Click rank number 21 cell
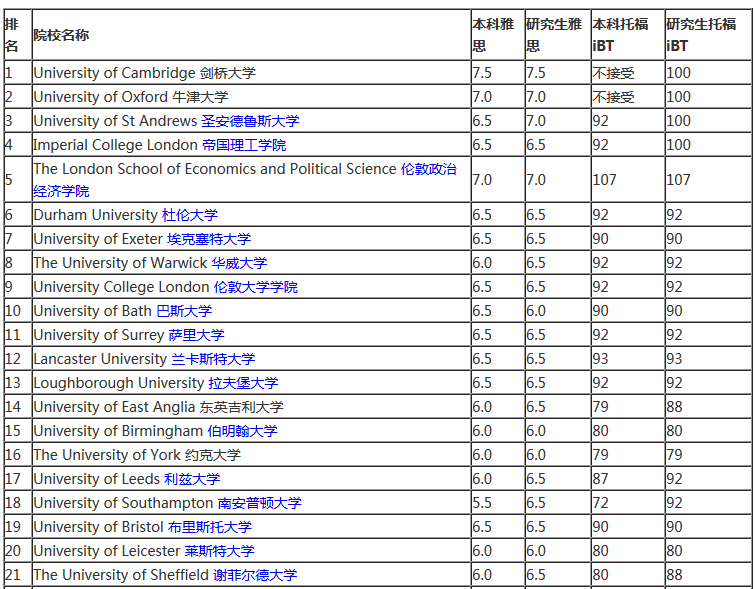The width and height of the screenshot is (756, 589). (18, 575)
